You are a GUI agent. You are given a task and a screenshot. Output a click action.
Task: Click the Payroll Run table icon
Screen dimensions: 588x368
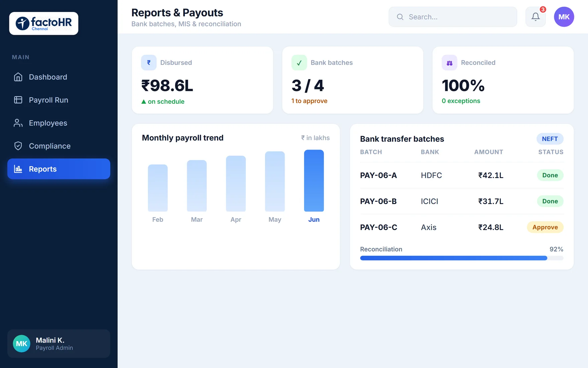pyautogui.click(x=18, y=100)
